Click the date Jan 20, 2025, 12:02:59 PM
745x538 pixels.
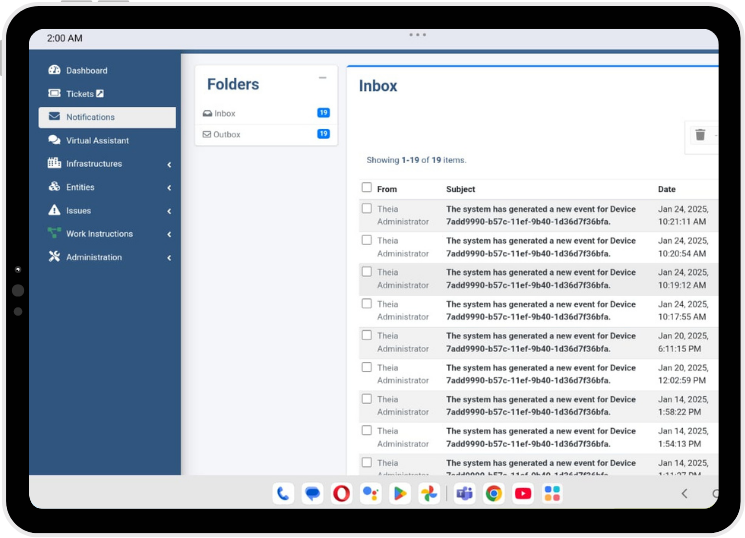pyautogui.click(x=683, y=374)
